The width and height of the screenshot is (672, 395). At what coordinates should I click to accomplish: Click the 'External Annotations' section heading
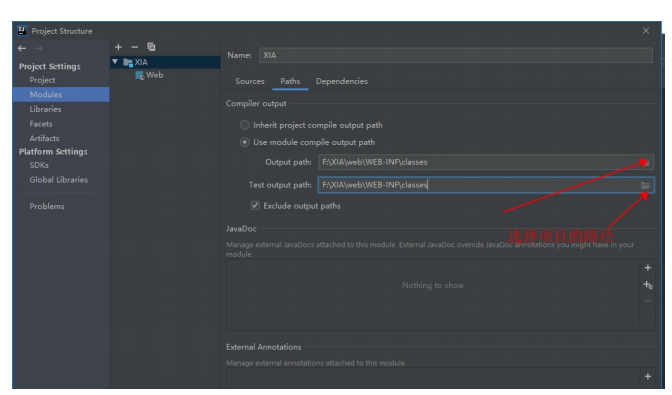264,347
